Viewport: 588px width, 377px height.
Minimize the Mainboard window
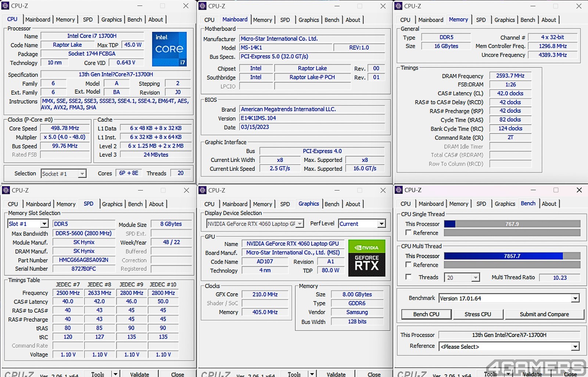point(337,6)
